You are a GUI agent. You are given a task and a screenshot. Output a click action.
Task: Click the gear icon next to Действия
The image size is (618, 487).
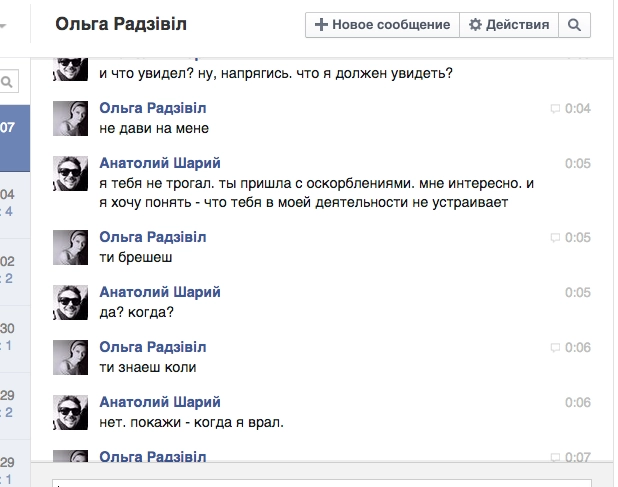tap(475, 25)
